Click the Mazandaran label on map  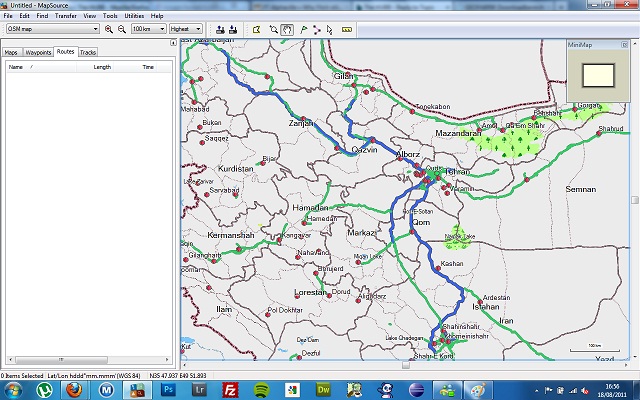pyautogui.click(x=458, y=133)
